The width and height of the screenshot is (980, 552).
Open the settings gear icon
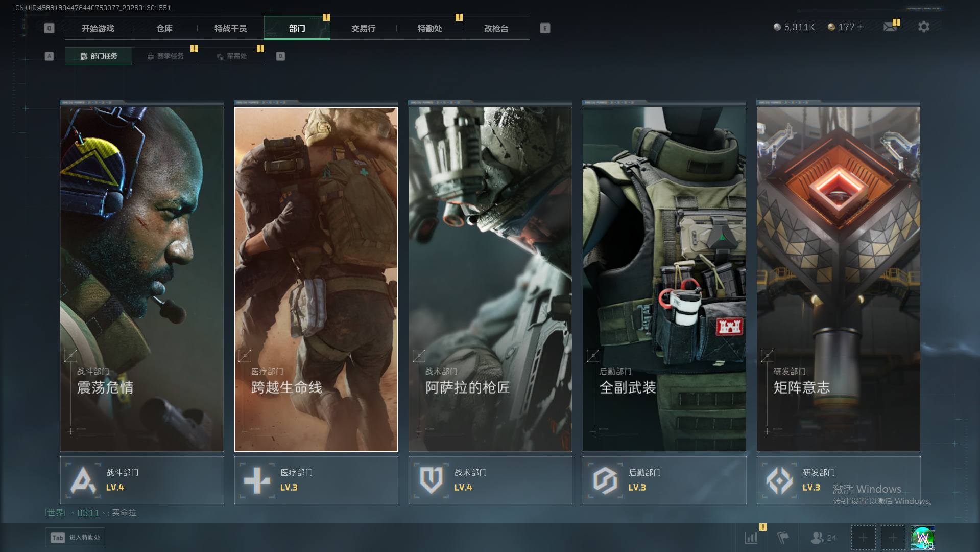(x=924, y=27)
